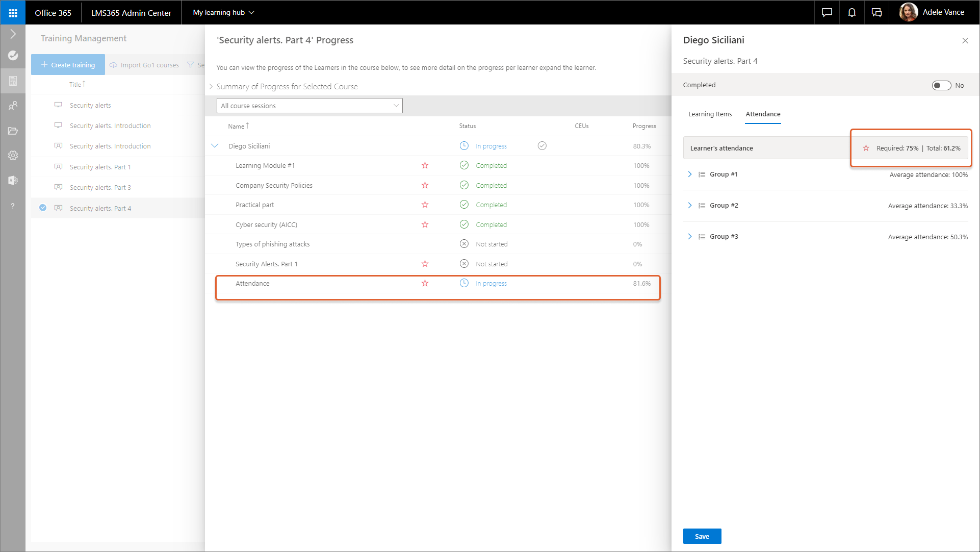Switch to the Learning Items tab

point(710,114)
